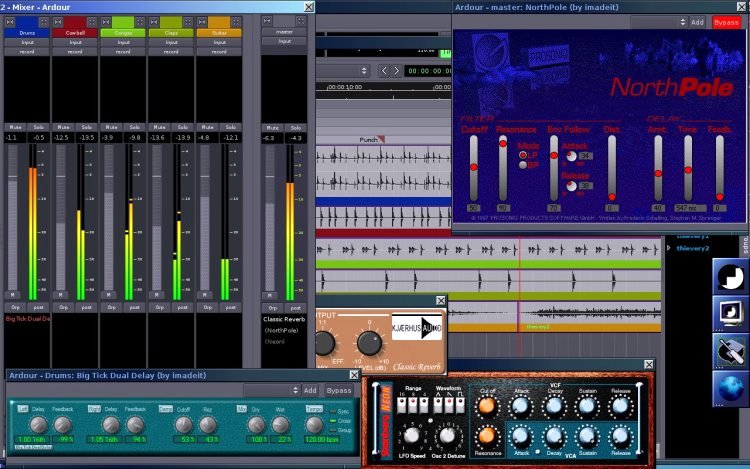Click the Neon LFO Speed knob
Screen dimensions: 750x469
point(412,436)
